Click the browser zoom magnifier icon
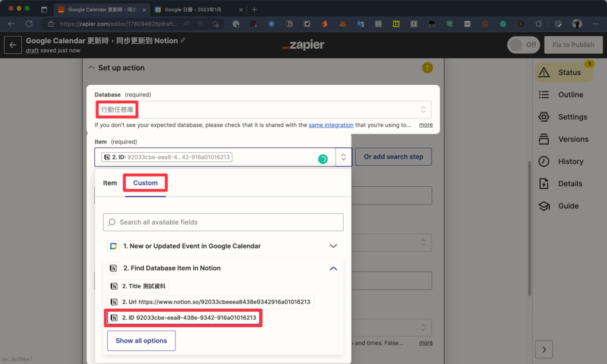Viewport: 607px width, 364px height. click(200, 24)
